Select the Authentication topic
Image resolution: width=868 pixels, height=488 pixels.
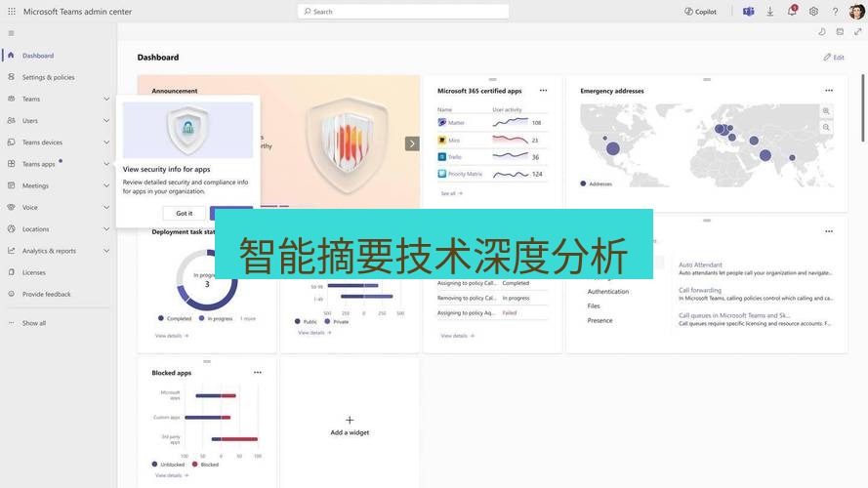coord(608,291)
